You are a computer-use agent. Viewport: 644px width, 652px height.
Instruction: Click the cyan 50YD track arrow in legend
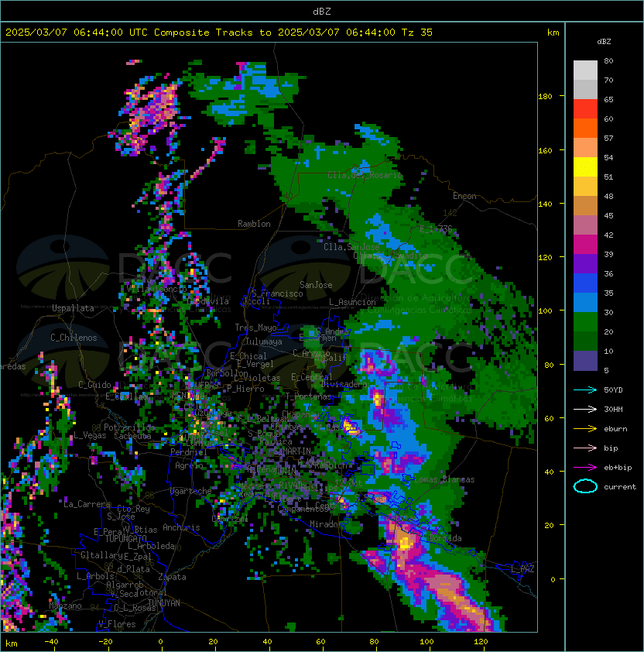(585, 390)
